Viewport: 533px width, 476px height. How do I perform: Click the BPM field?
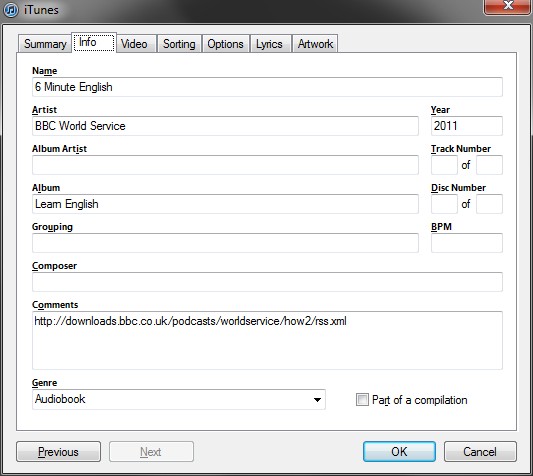[467, 243]
